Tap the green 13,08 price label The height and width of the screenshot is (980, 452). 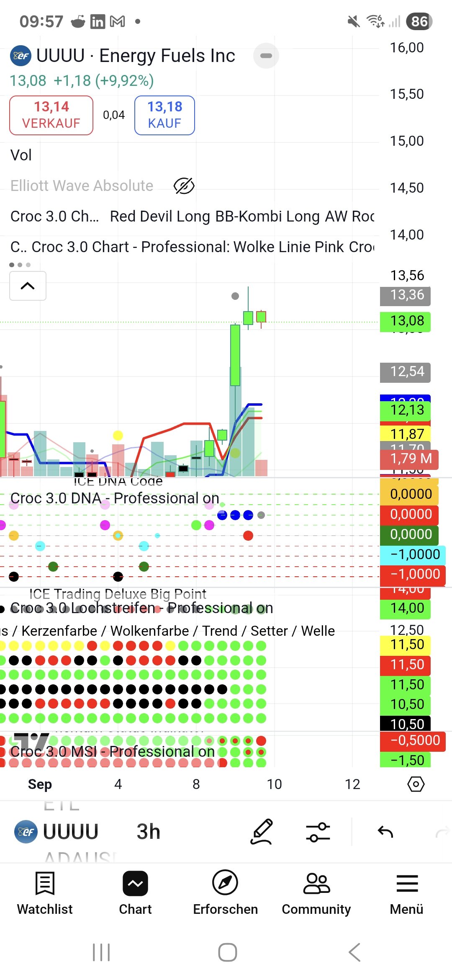click(x=405, y=321)
